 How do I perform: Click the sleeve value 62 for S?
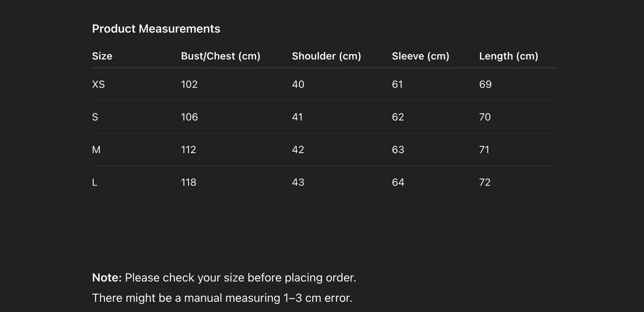[x=398, y=117]
